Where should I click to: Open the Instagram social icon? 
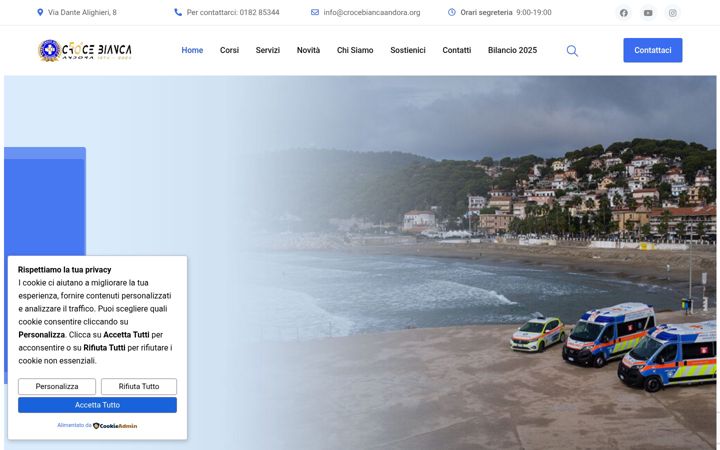point(672,13)
